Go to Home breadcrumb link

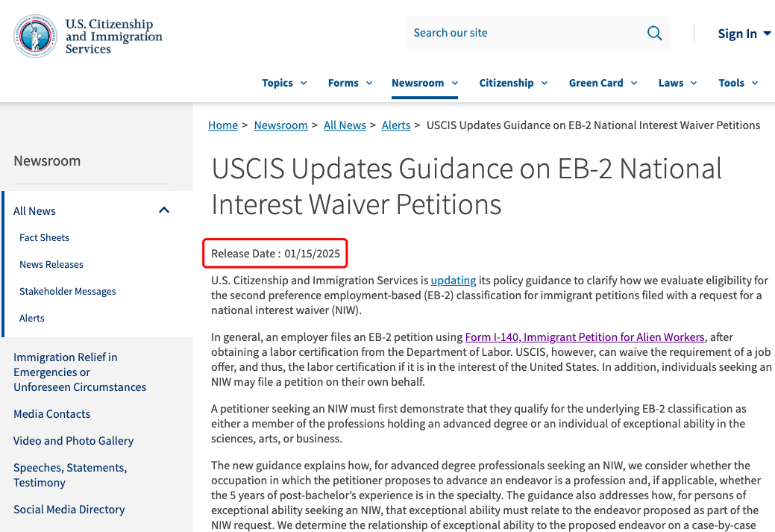click(223, 125)
